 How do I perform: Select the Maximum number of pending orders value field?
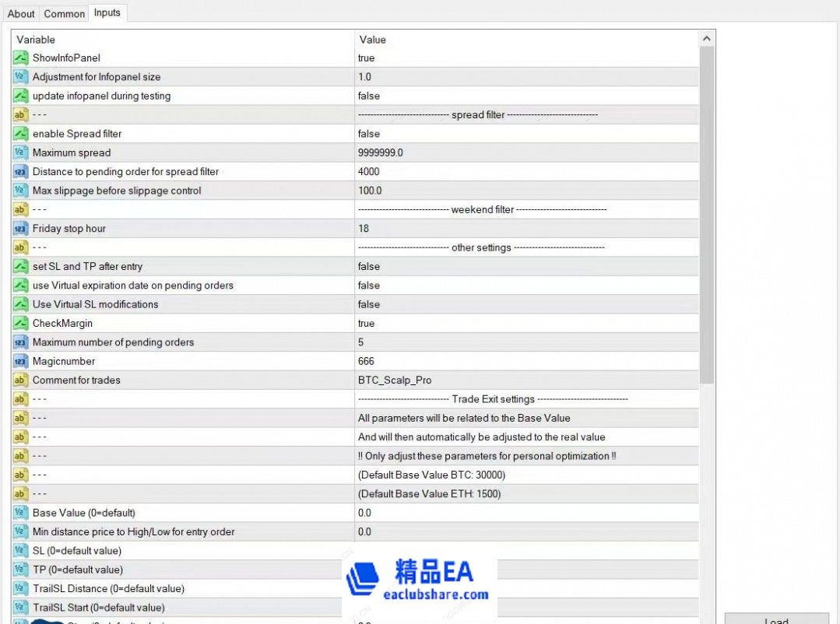tap(525, 342)
